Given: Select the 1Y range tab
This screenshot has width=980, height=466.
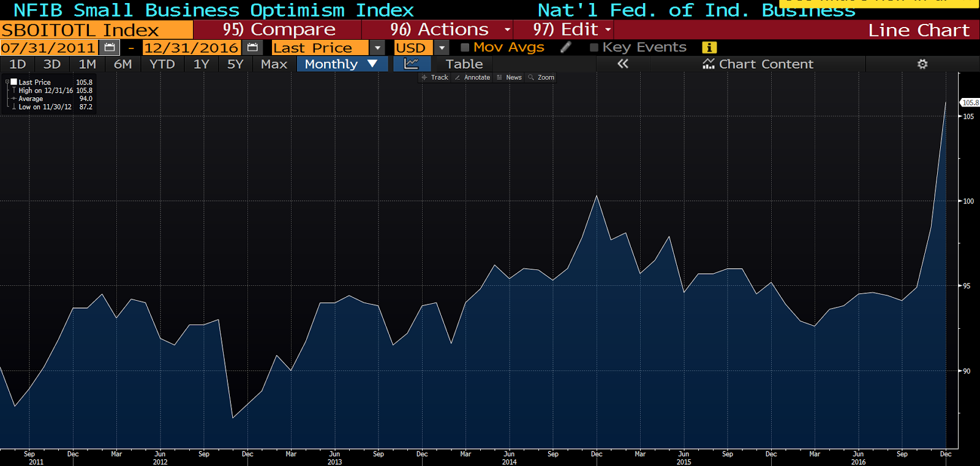Looking at the screenshot, I should pyautogui.click(x=202, y=64).
